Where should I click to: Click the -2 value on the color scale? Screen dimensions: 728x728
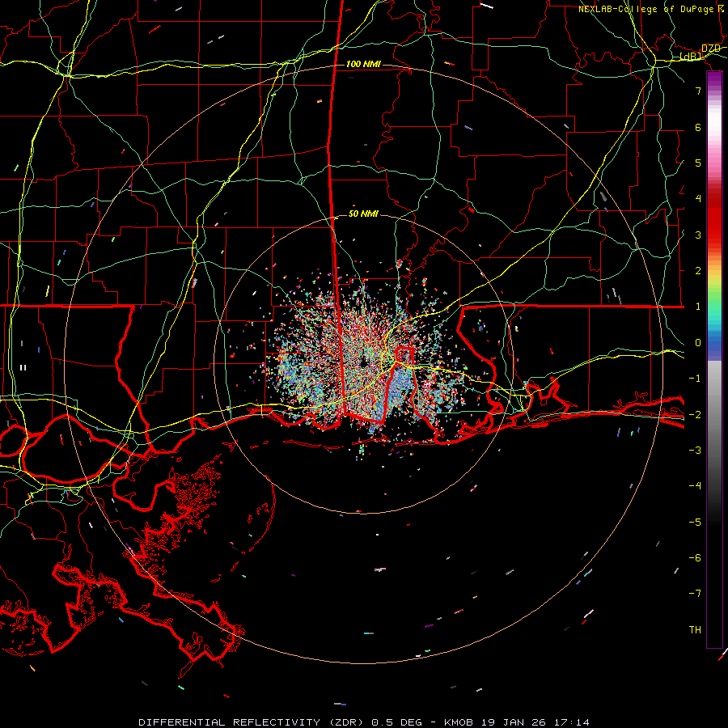pos(695,415)
